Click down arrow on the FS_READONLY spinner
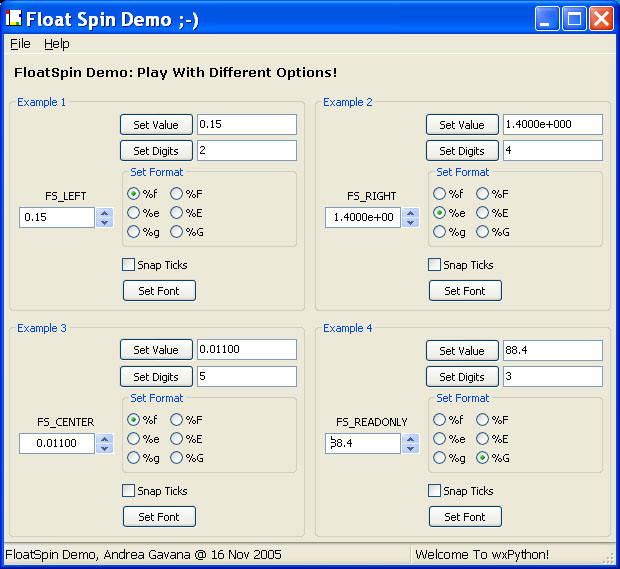The image size is (620, 569). point(411,448)
